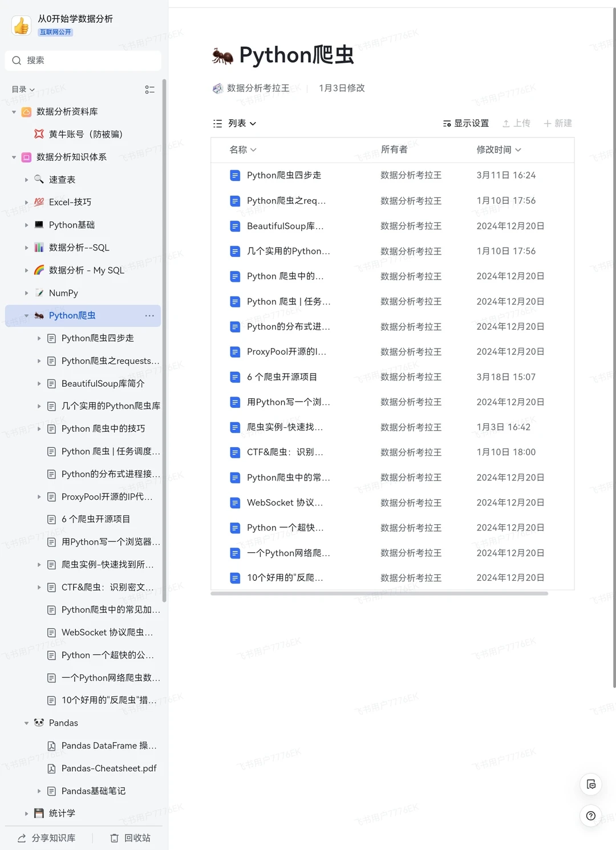
Task: Click the 上传 upload button
Action: click(x=516, y=123)
